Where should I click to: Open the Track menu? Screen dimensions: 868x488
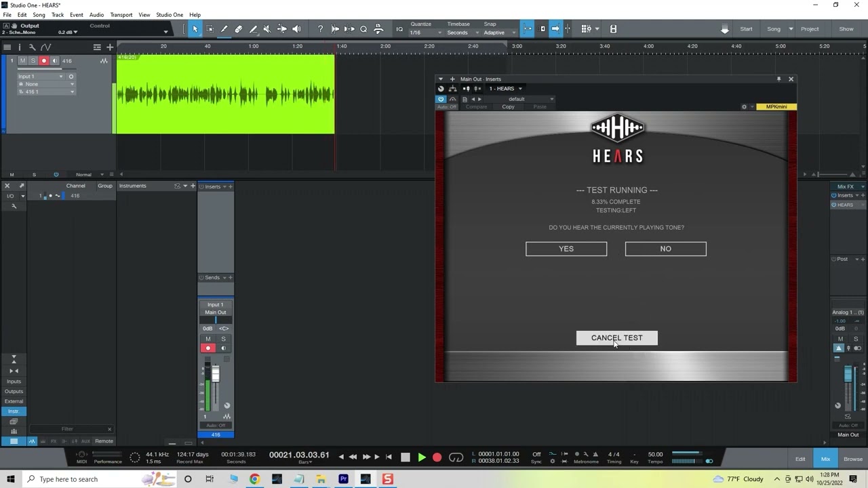click(x=58, y=15)
